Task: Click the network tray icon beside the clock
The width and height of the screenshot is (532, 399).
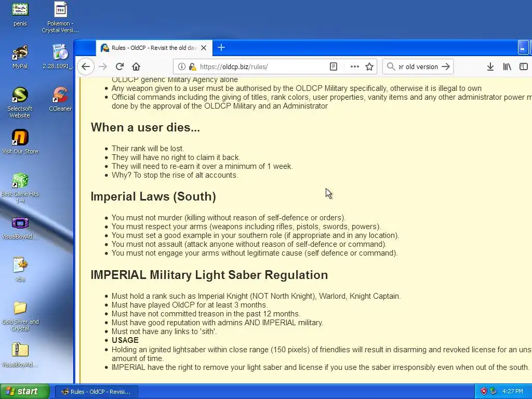Action: click(x=494, y=391)
